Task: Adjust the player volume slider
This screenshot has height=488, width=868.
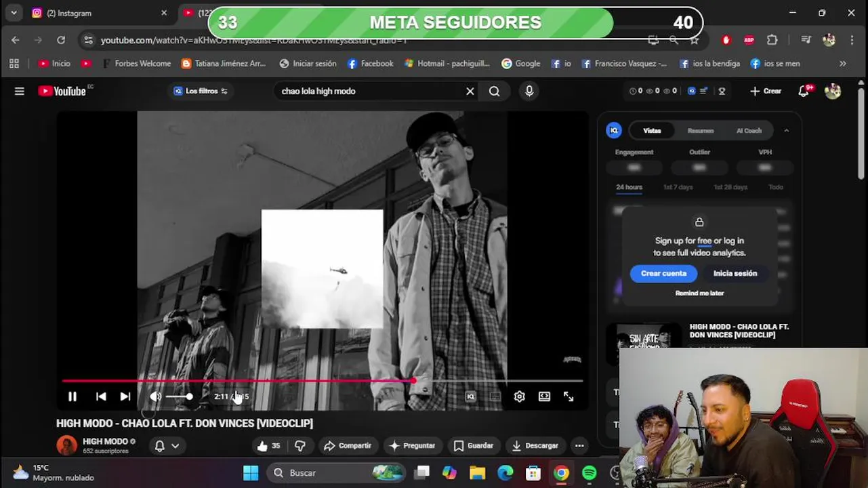Action: (180, 396)
